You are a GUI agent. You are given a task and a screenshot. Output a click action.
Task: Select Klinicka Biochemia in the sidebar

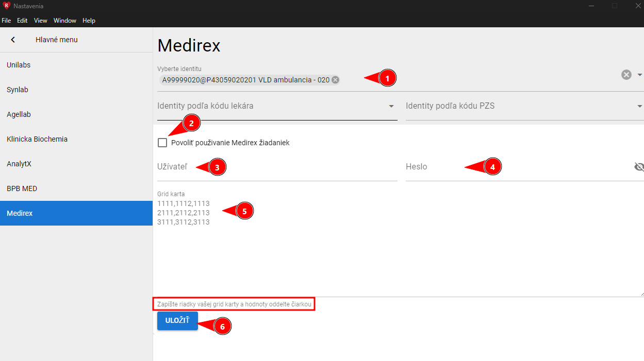click(x=76, y=139)
